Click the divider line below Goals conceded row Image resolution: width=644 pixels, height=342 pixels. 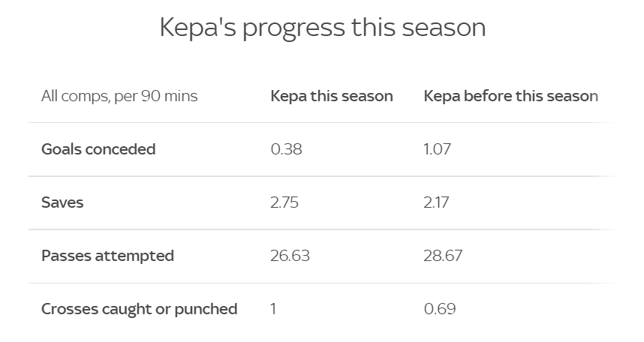click(x=321, y=176)
